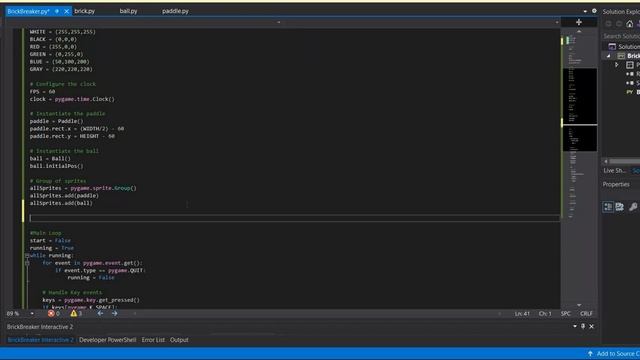This screenshot has width=640, height=360.
Task: Click the Search Solution Explorer field
Action: 621,36
